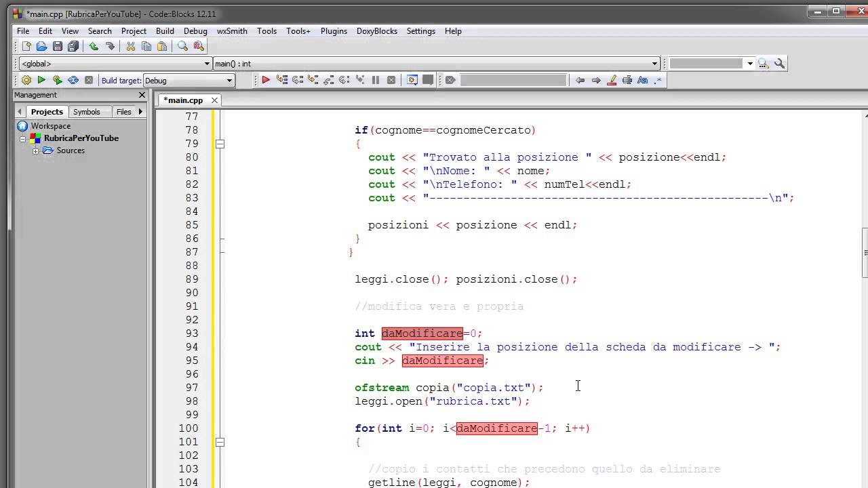Clear the incremental search field with the X icon

(x=450, y=80)
